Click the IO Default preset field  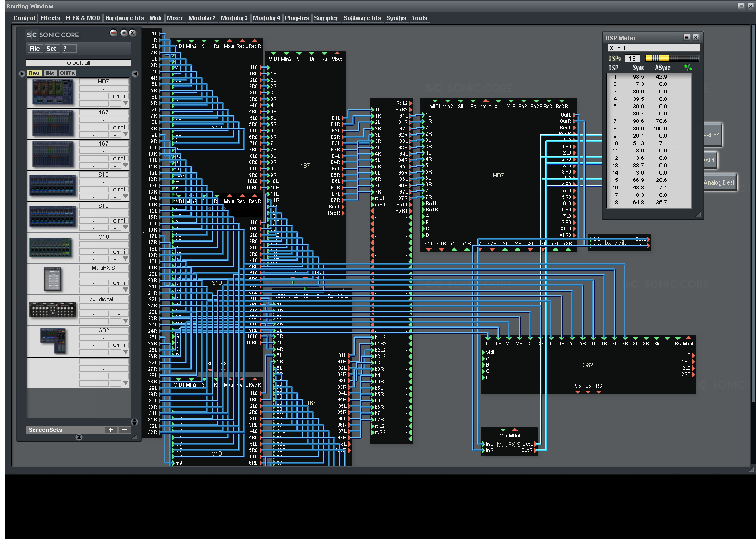[x=78, y=63]
